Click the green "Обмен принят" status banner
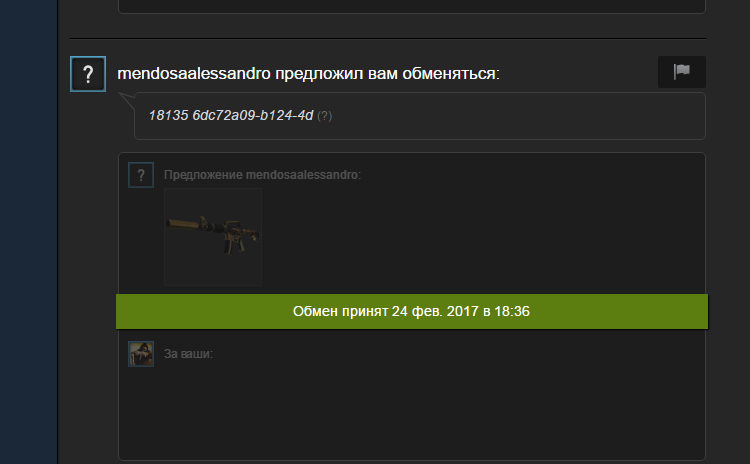The width and height of the screenshot is (750, 464). (x=412, y=311)
